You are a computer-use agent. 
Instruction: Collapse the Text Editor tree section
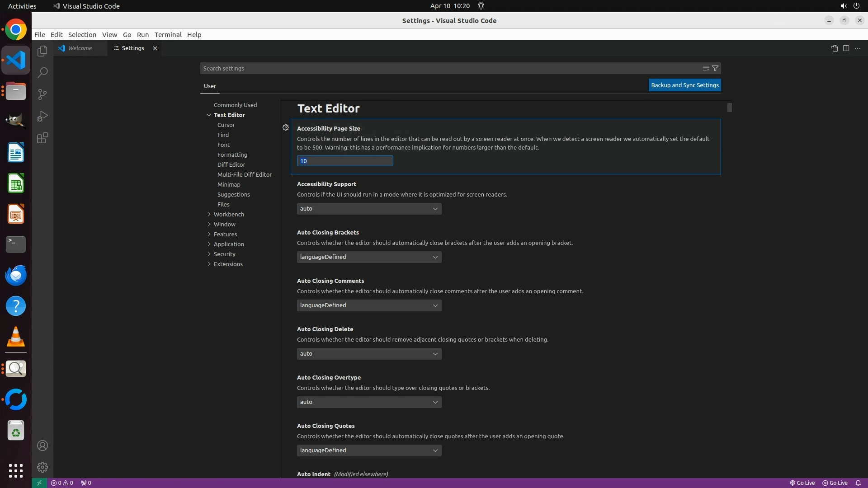click(x=209, y=115)
